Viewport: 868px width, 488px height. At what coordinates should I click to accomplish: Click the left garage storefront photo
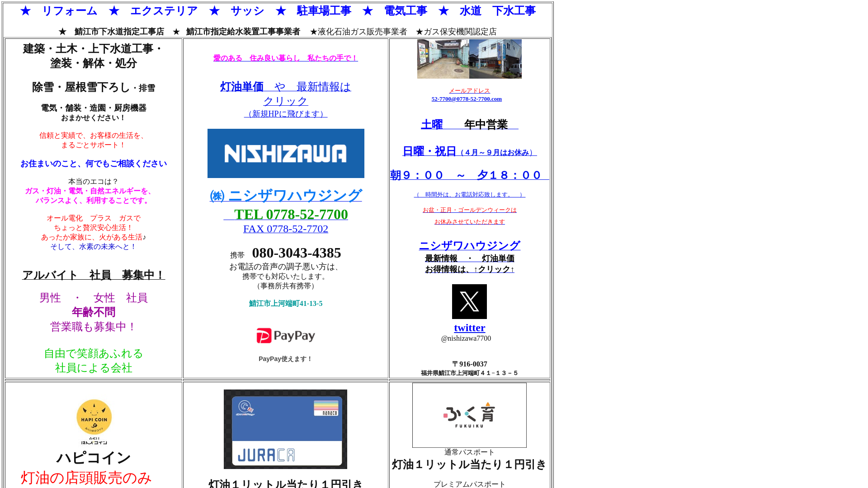[x=443, y=59]
